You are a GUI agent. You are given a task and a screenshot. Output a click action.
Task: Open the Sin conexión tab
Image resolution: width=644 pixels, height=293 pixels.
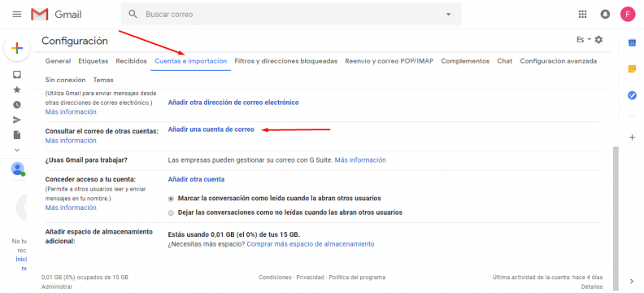point(65,80)
